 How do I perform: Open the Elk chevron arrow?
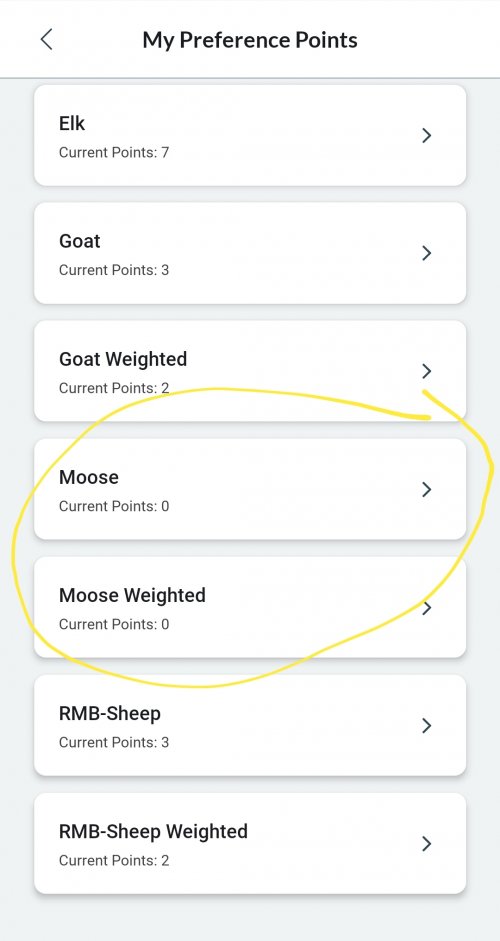click(427, 136)
